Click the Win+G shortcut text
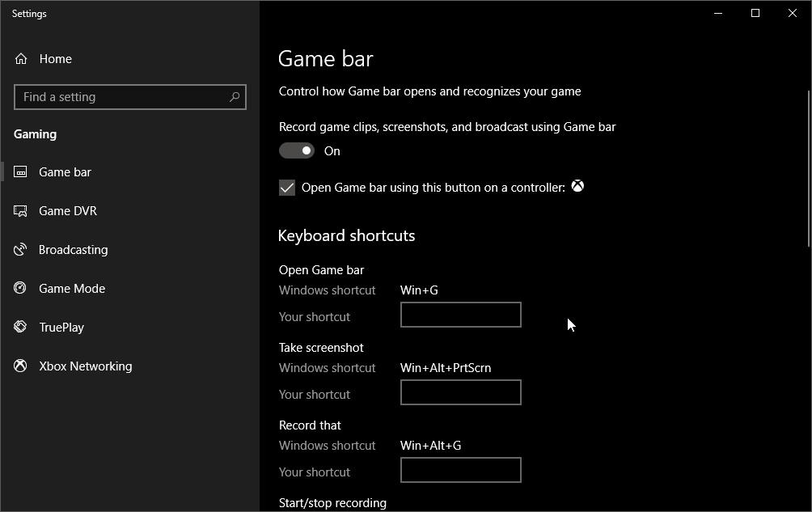Image resolution: width=812 pixels, height=512 pixels. pos(419,290)
